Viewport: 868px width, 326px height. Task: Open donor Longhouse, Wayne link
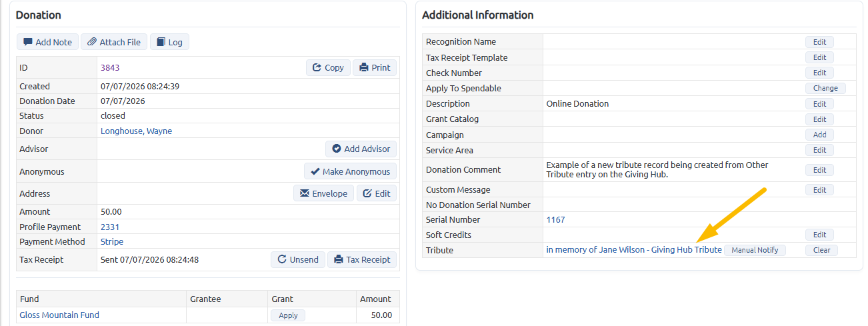point(136,131)
